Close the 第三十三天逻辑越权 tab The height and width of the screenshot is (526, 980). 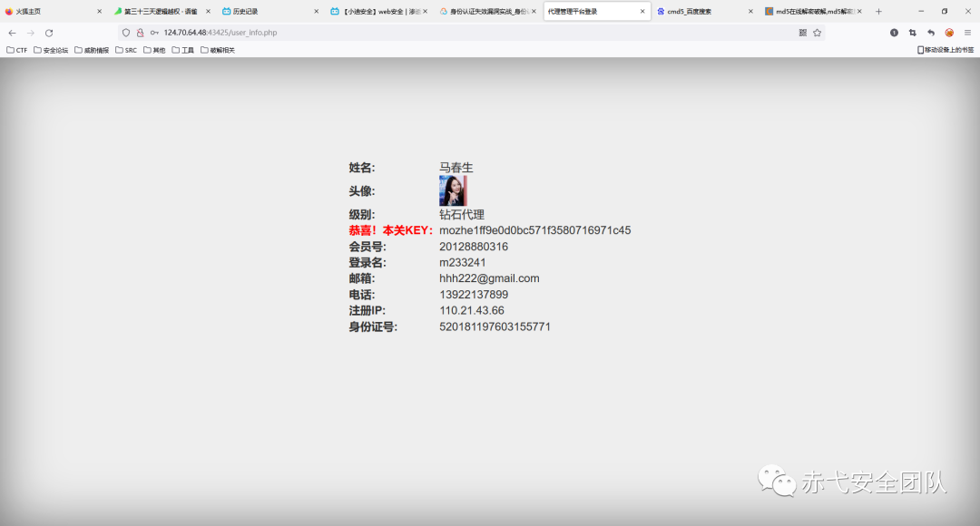point(208,11)
